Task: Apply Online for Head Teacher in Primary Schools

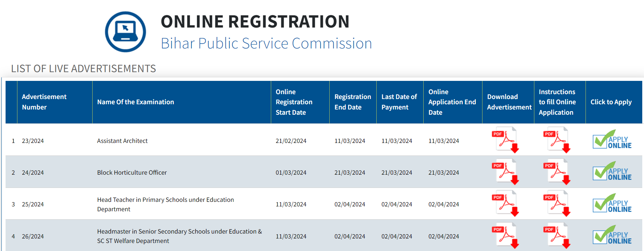Action: [x=612, y=203]
